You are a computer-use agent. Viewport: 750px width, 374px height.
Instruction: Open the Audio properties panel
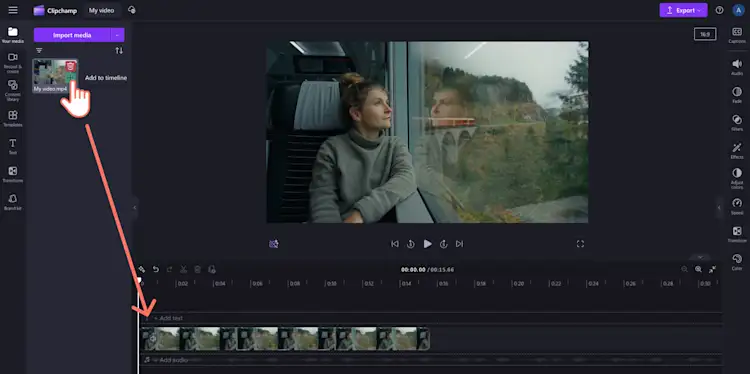coord(737,67)
